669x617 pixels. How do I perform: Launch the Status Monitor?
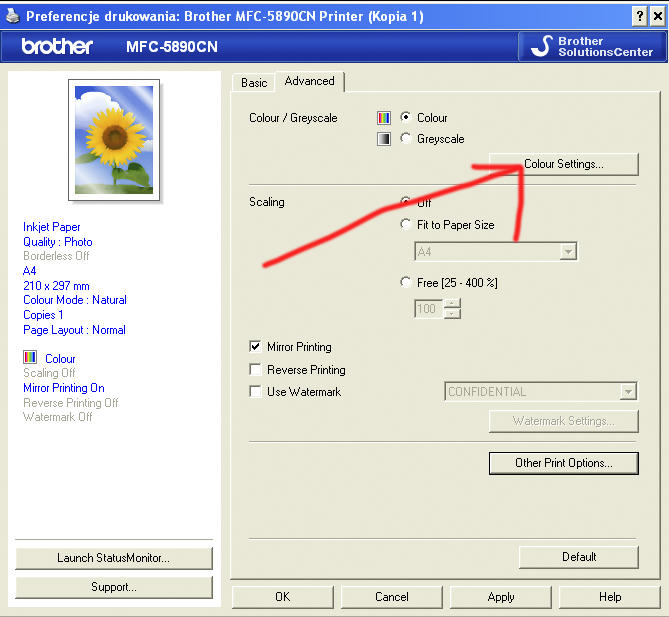click(114, 558)
